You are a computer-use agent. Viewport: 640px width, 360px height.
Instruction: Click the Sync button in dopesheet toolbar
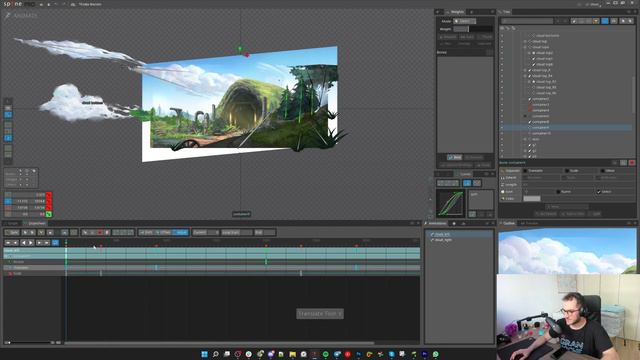coord(12,232)
